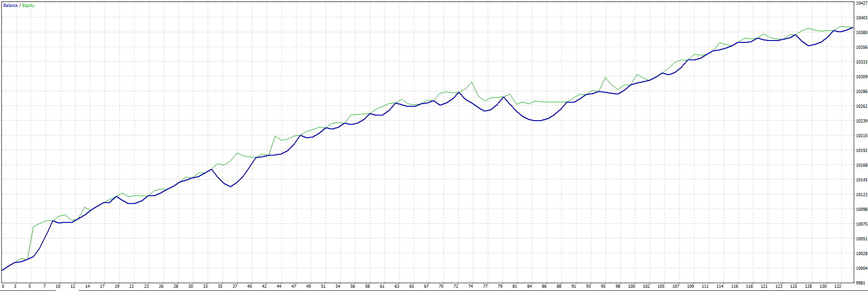Screen dimensions: 868x291
Task: Click trade number 63 on x-axis
Action: 397,286
